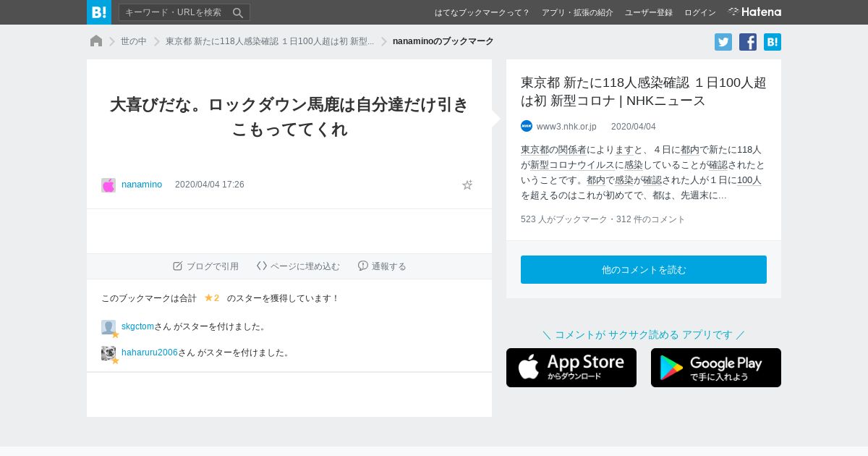The height and width of the screenshot is (456, 868).
Task: Click nanamino's avatar icon
Action: coord(109,185)
